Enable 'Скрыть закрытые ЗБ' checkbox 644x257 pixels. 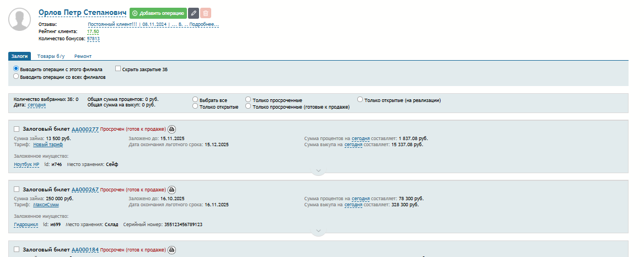click(x=118, y=69)
